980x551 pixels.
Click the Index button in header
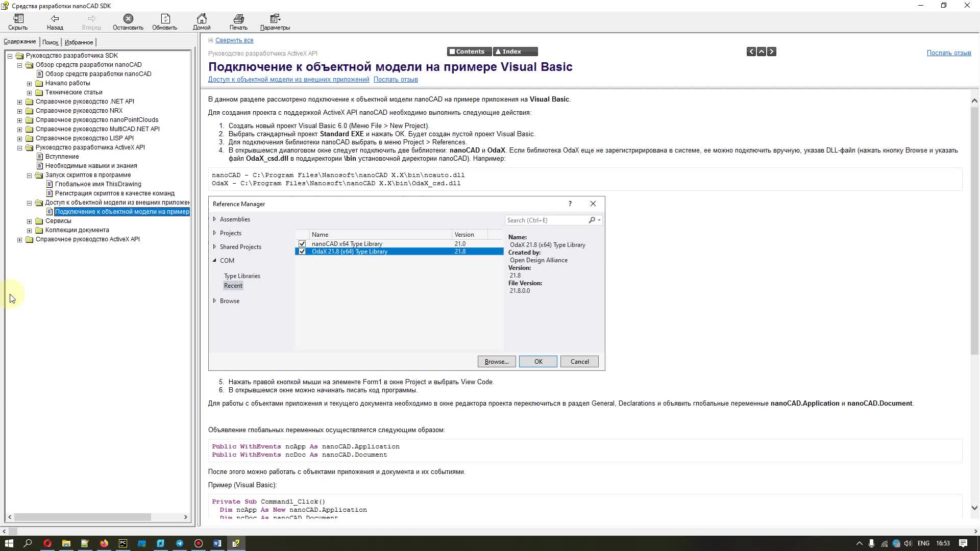516,52
